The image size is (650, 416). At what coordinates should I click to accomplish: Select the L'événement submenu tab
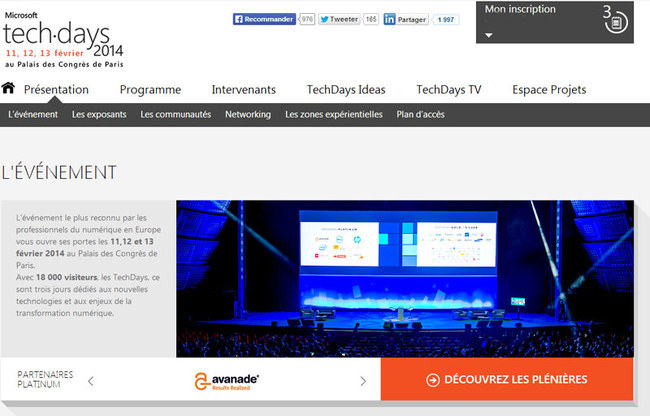pyautogui.click(x=33, y=114)
